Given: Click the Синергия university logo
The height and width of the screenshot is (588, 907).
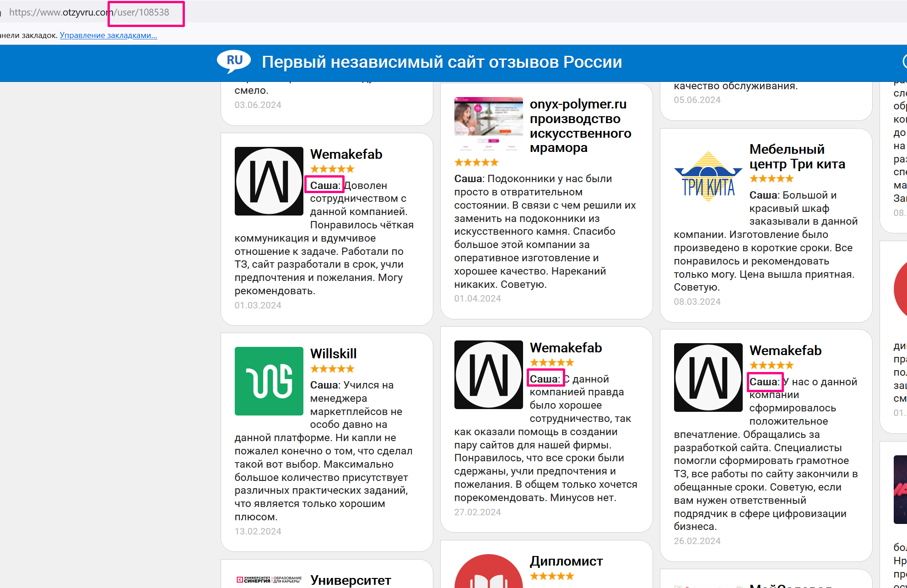Looking at the screenshot, I should click(269, 580).
